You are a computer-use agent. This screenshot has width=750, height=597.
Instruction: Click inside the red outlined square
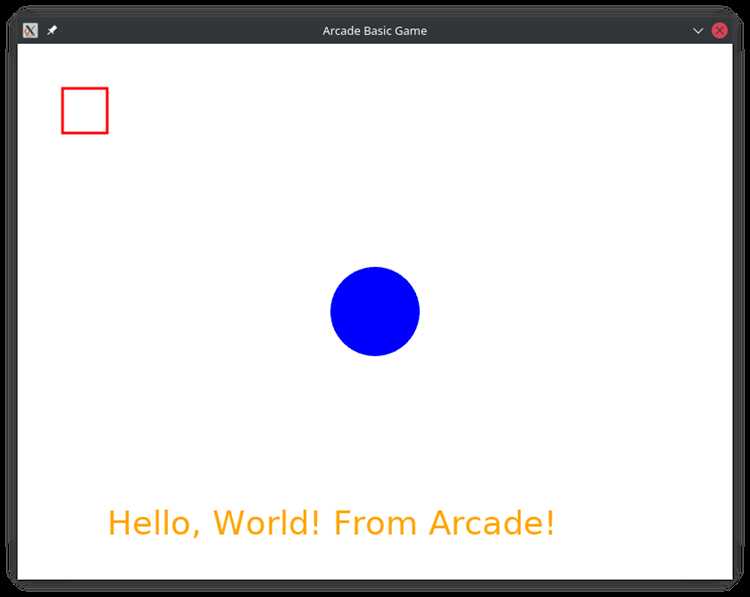click(85, 111)
